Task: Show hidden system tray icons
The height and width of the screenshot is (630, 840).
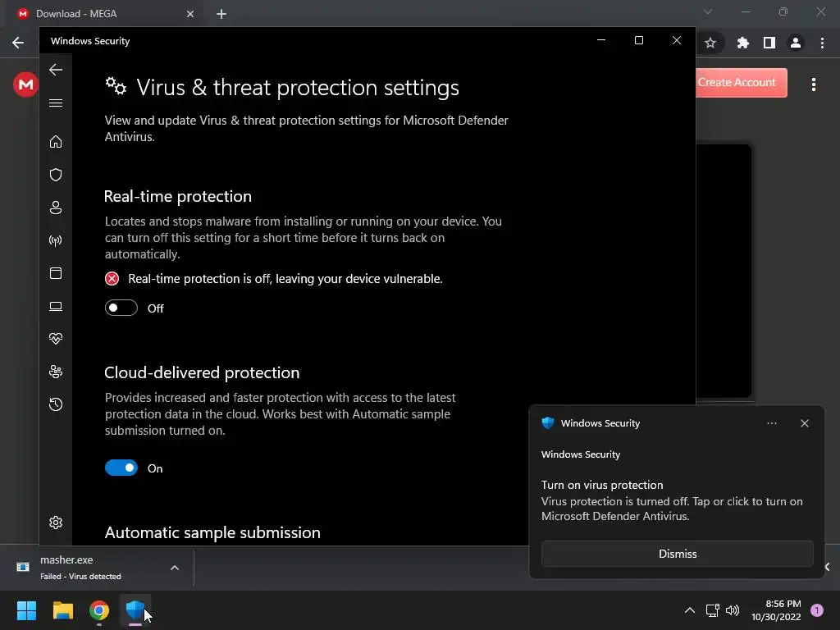Action: tap(689, 610)
